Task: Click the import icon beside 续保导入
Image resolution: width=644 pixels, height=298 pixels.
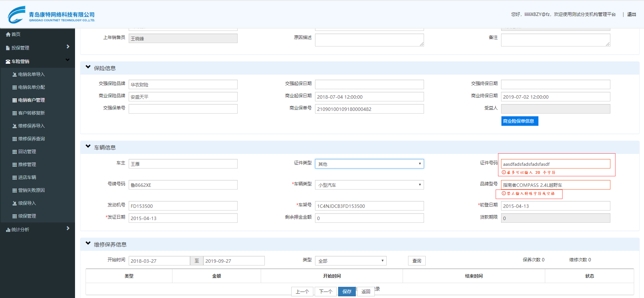Action: 15,203
